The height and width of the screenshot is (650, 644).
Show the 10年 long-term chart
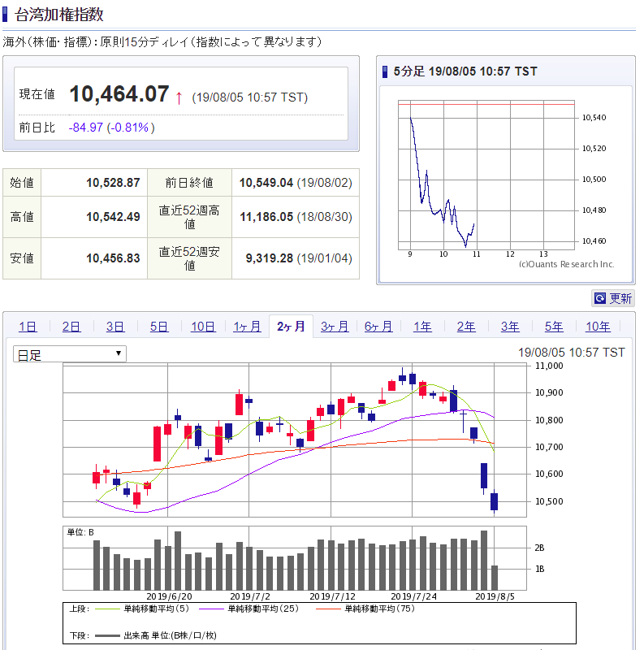click(598, 327)
